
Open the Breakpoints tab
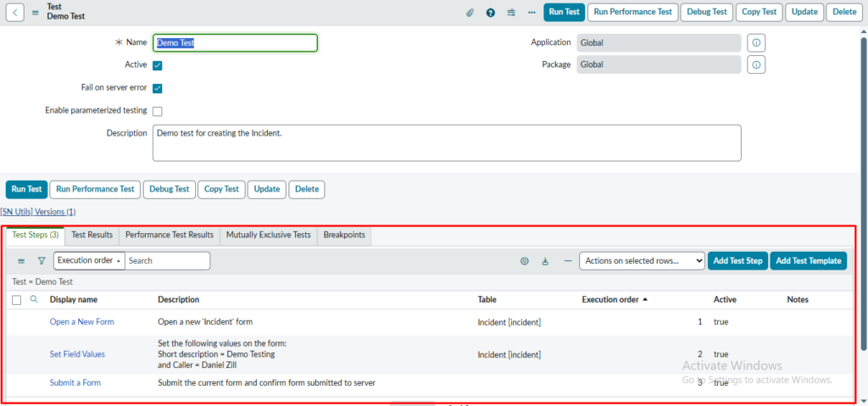click(344, 235)
